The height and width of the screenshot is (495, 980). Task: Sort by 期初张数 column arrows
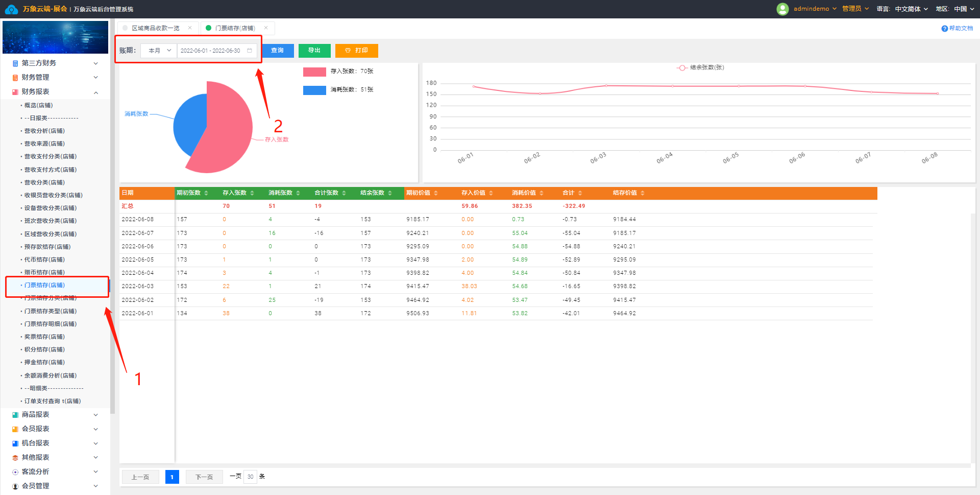(x=206, y=193)
